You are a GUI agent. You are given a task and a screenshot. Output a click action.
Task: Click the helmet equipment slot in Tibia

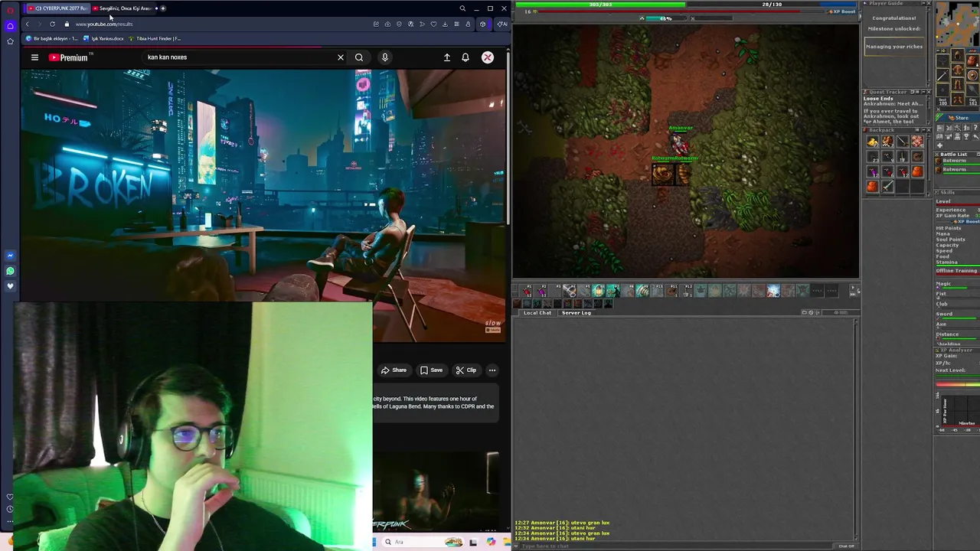(958, 55)
